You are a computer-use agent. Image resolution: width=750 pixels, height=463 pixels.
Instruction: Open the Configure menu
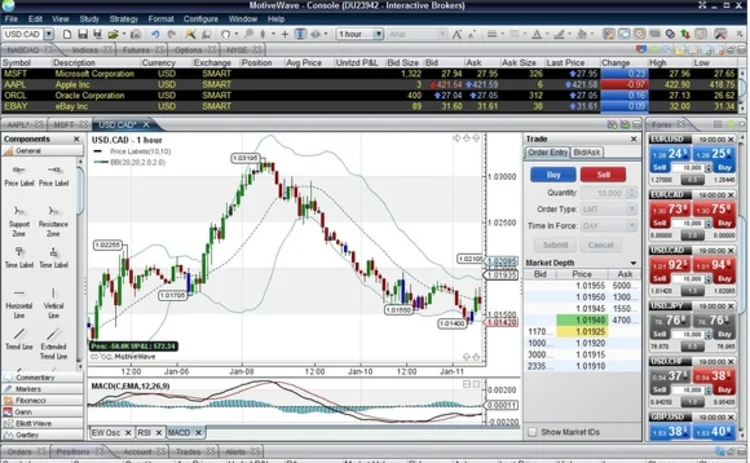point(201,19)
